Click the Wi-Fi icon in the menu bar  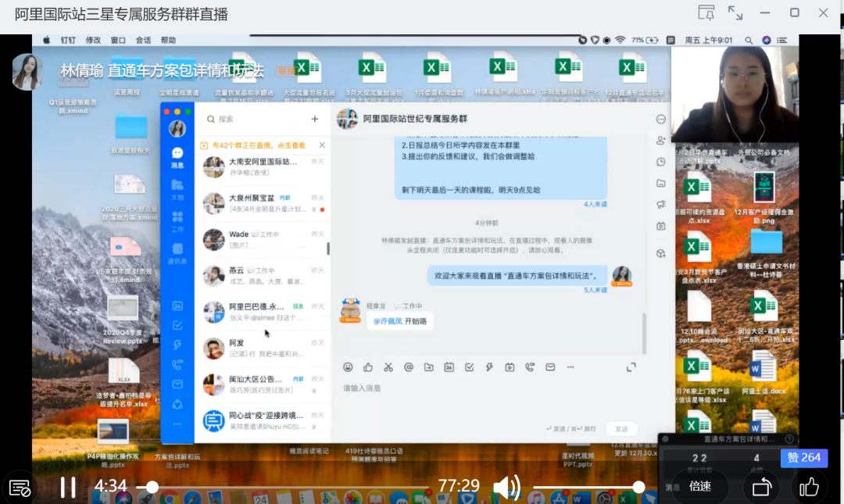coord(620,40)
